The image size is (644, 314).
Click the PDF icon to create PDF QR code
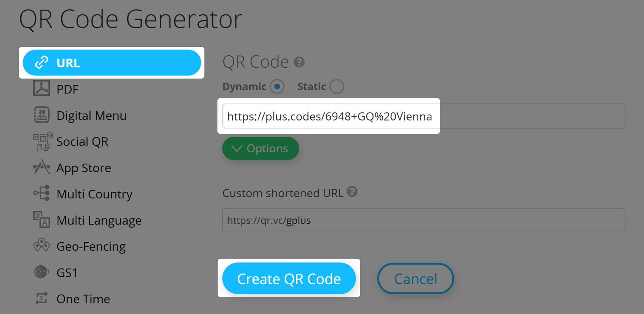coord(41,89)
